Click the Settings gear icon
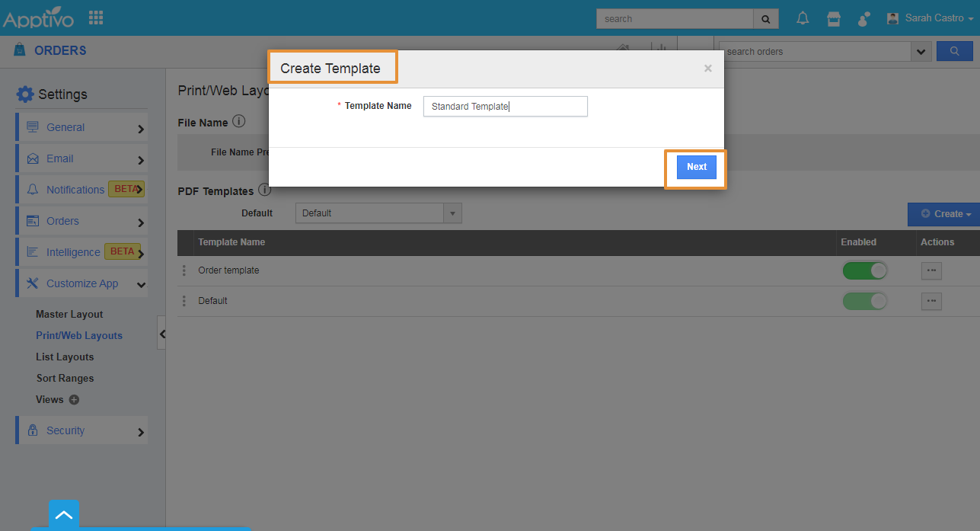This screenshot has width=980, height=531. point(25,94)
